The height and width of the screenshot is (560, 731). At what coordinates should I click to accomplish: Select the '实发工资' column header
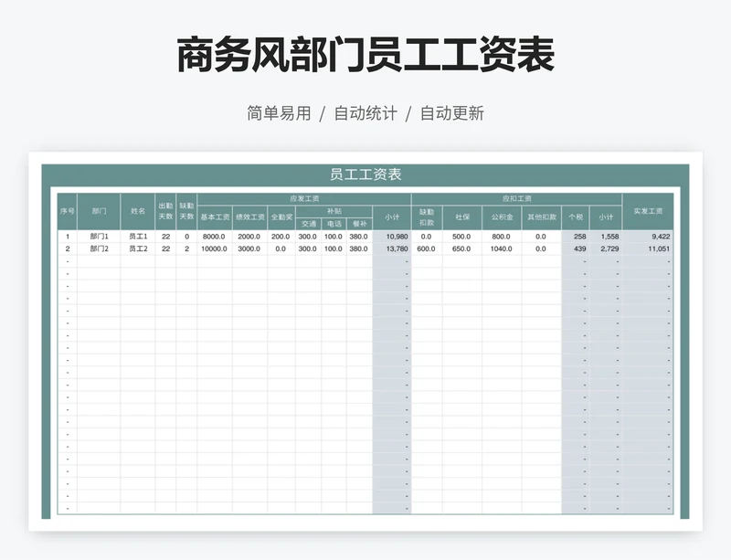pyautogui.click(x=648, y=211)
